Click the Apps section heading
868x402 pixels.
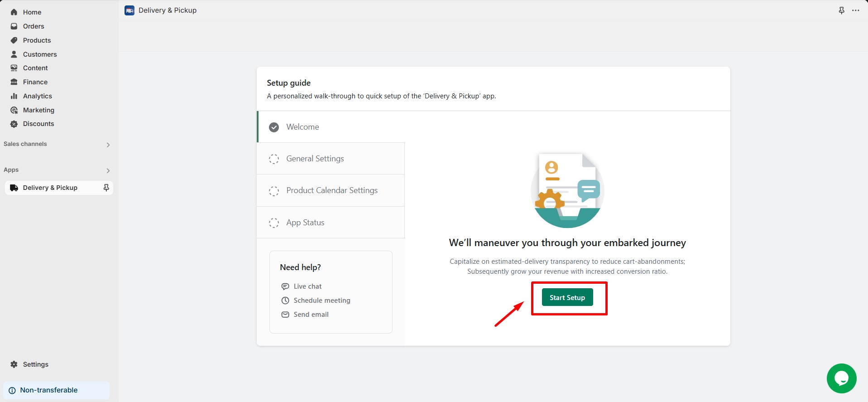[11, 170]
